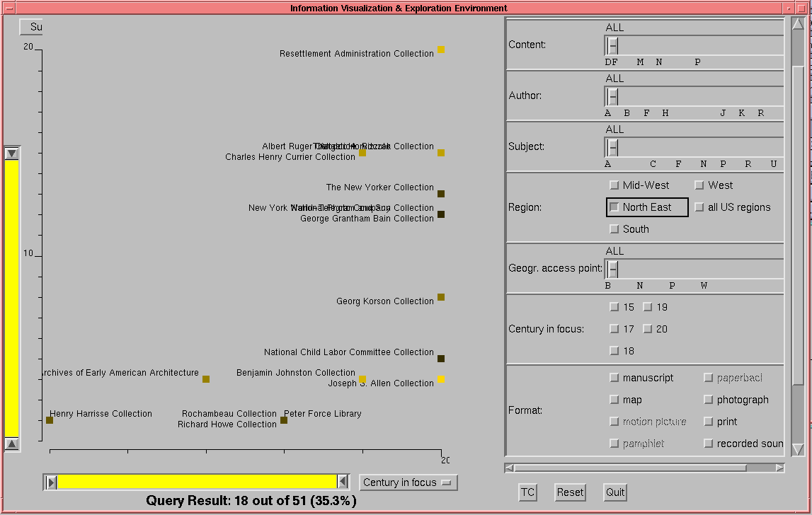Enable the century 19 checkbox
812x515 pixels.
647,307
